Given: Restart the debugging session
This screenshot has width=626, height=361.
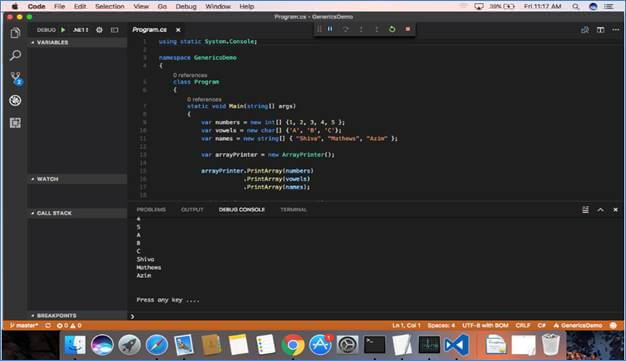Looking at the screenshot, I should coord(392,29).
